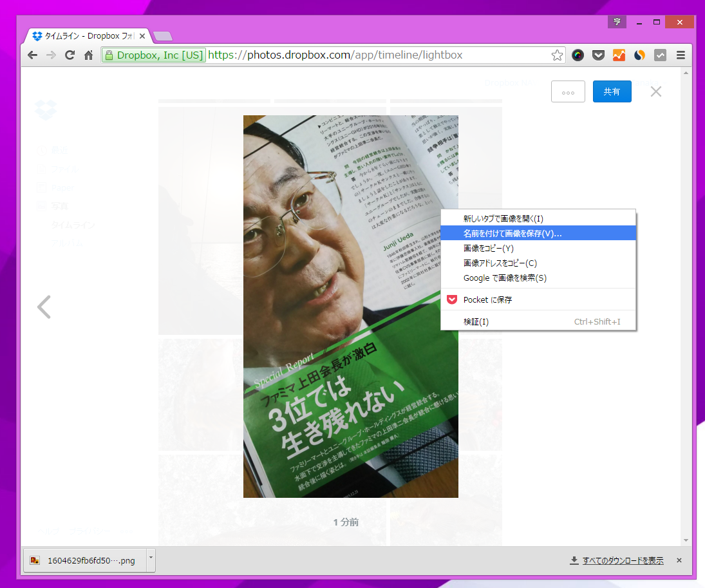Open the Chrome hamburger menu
The width and height of the screenshot is (705, 588).
(x=681, y=55)
